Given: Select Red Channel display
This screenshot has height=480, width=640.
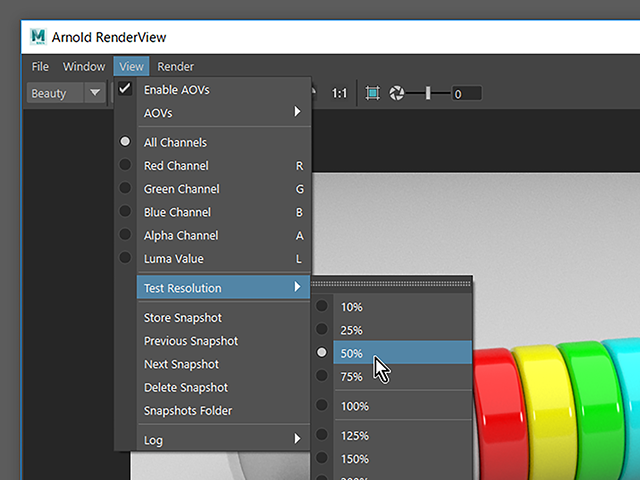Looking at the screenshot, I should click(224, 166).
